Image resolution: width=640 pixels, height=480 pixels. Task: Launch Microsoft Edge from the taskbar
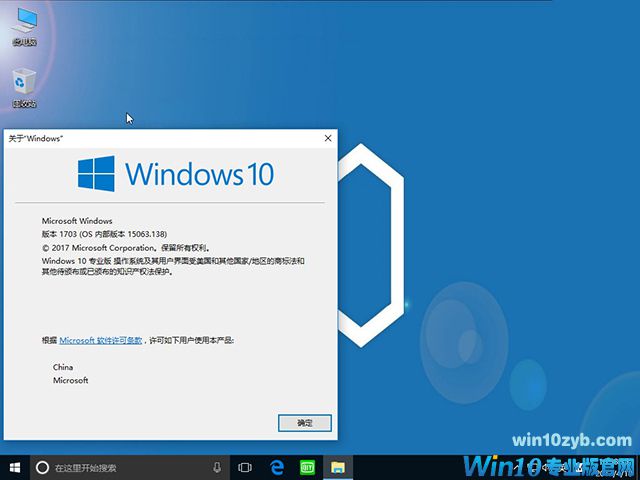[x=277, y=467]
